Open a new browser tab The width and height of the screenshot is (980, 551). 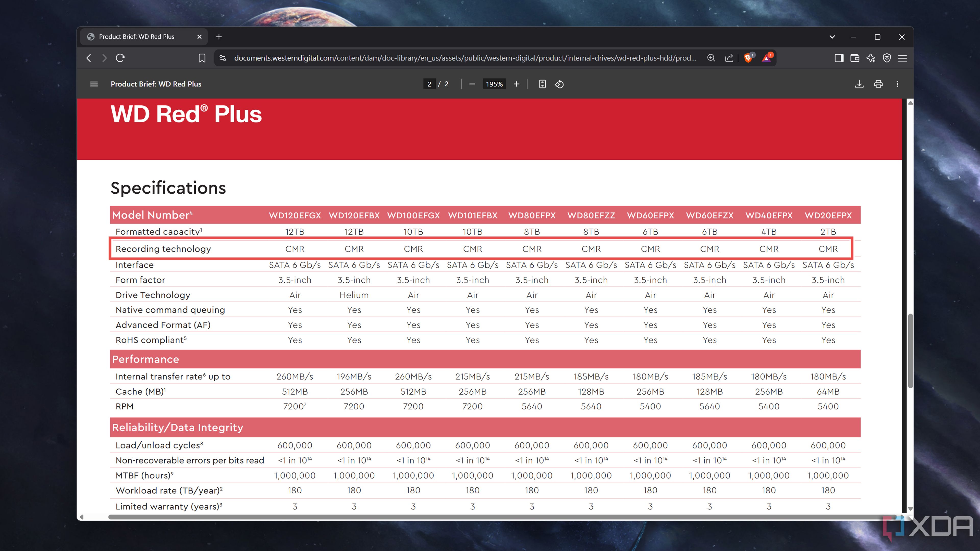(x=219, y=36)
